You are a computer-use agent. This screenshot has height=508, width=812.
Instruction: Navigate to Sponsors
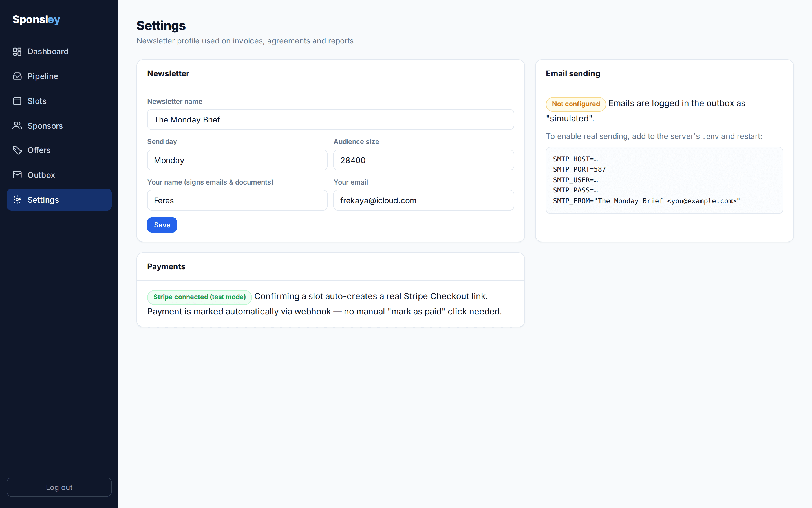[59, 126]
